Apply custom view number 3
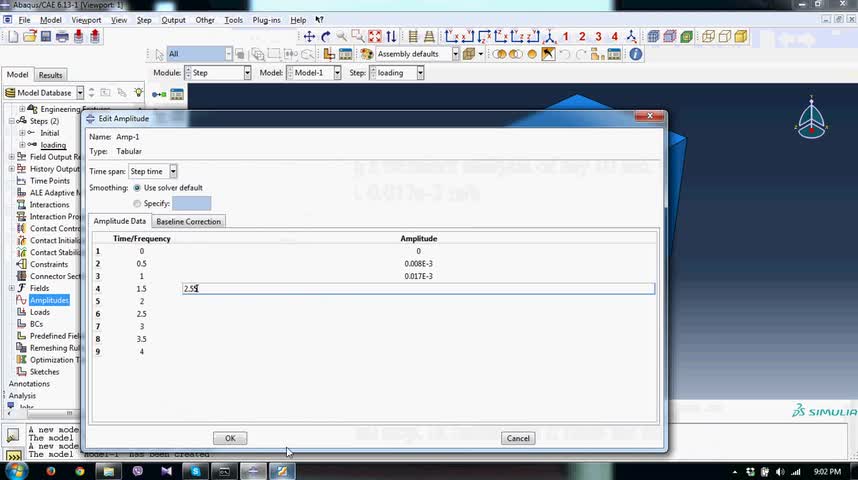 point(599,37)
